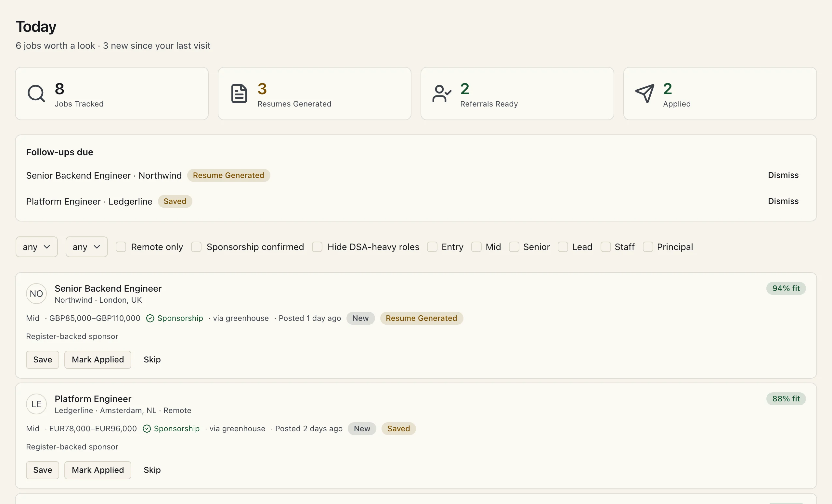Image resolution: width=832 pixels, height=504 pixels.
Task: Check the Entry level filter
Action: click(x=432, y=247)
